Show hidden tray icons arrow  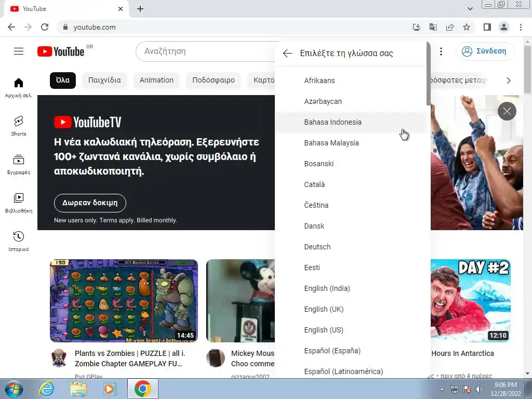pyautogui.click(x=442, y=389)
